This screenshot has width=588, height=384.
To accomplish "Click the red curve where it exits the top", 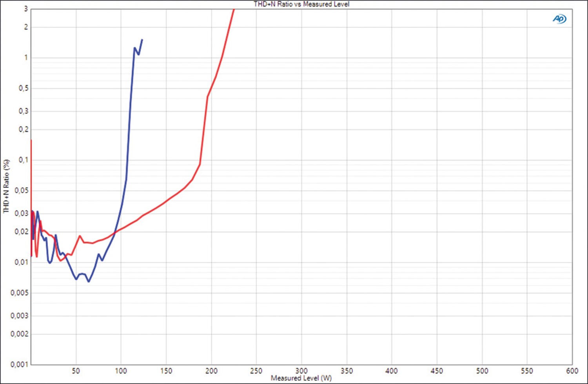I will click(x=234, y=9).
